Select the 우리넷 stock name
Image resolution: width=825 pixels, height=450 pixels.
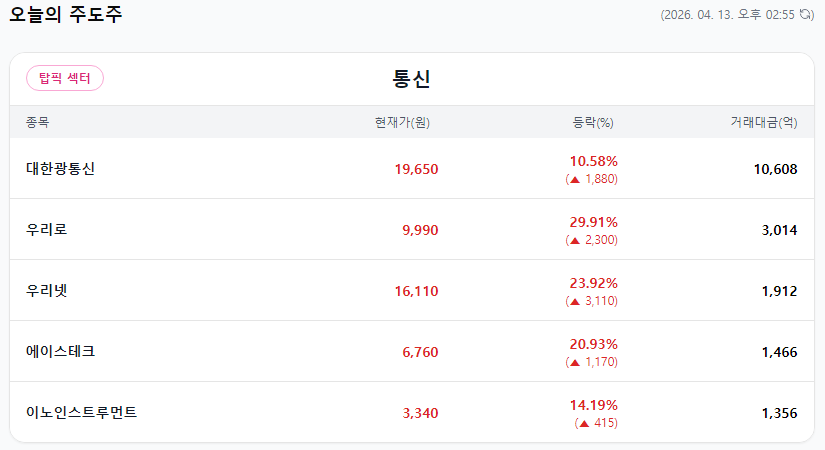click(46, 291)
